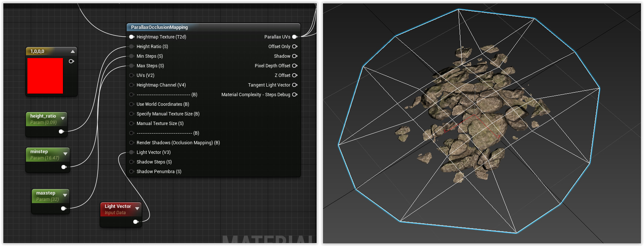Click the Parallax UVs output pin
This screenshot has width=644, height=246.
[294, 37]
